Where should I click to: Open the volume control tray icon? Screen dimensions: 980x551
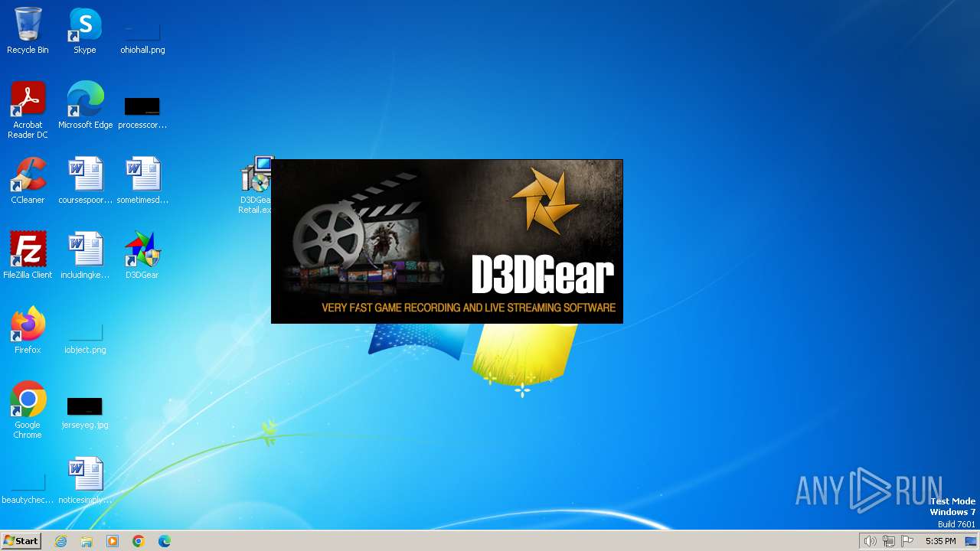point(870,541)
